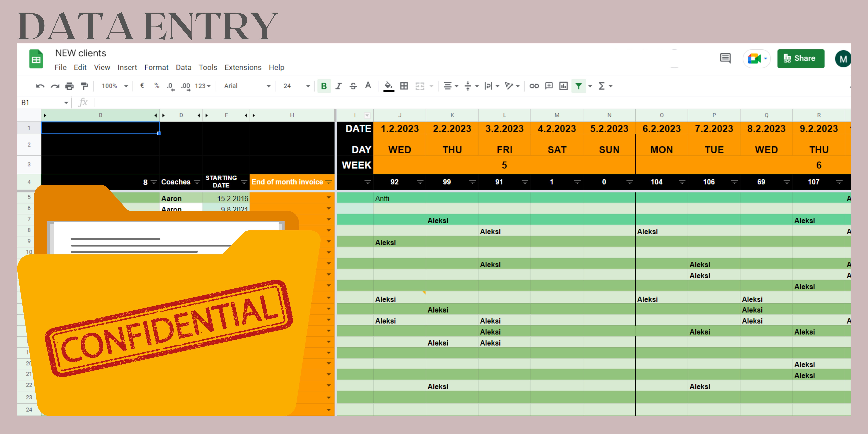The height and width of the screenshot is (434, 868).
Task: Open the Data menu
Action: click(184, 67)
